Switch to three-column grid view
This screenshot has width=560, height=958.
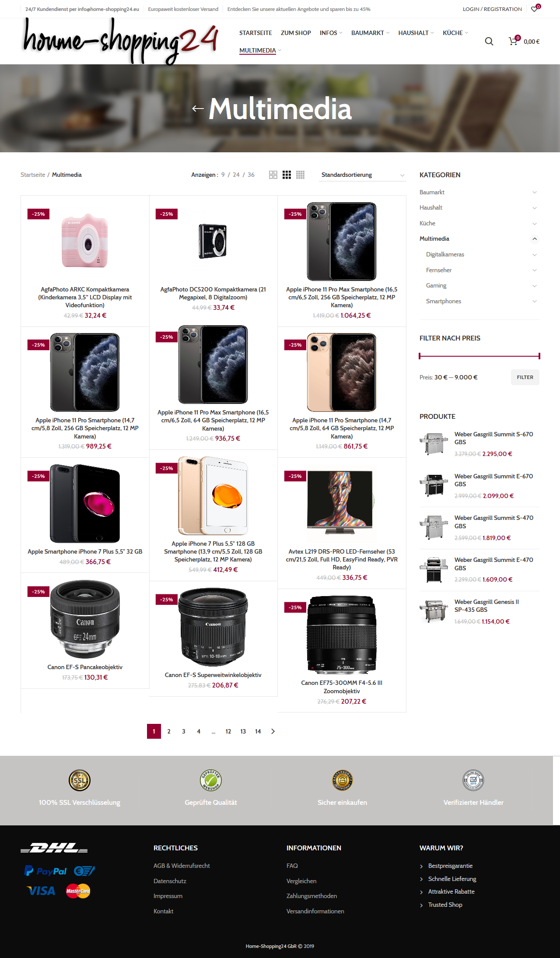coord(287,175)
